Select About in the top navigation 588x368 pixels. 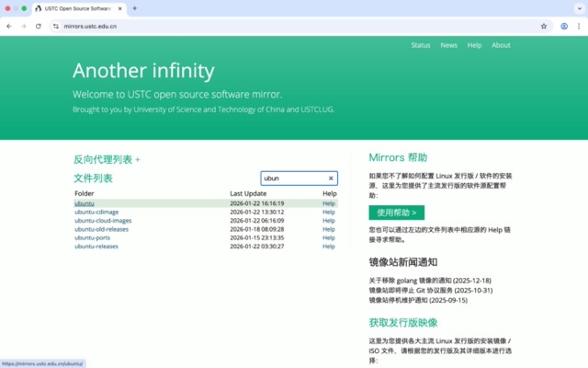(501, 45)
